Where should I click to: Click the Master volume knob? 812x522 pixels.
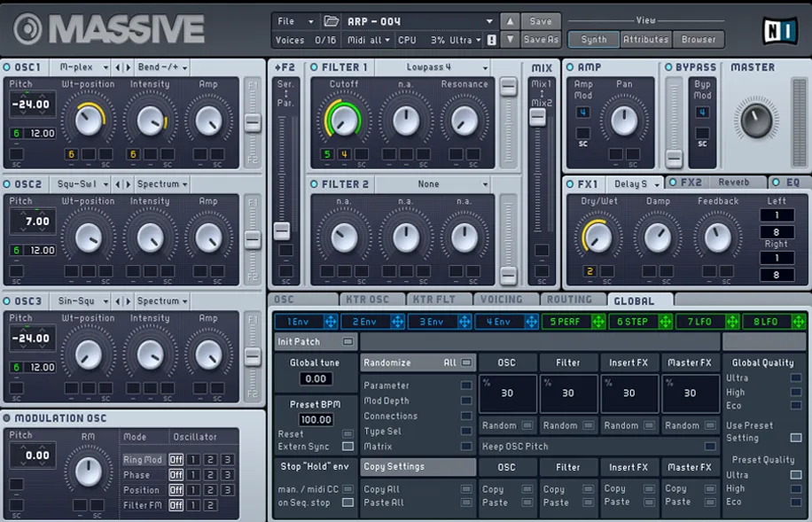756,121
